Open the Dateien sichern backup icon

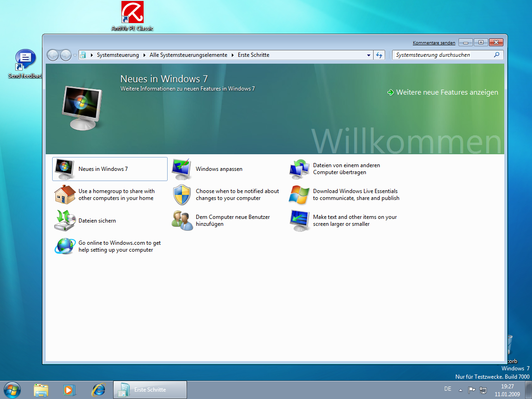[x=65, y=220]
